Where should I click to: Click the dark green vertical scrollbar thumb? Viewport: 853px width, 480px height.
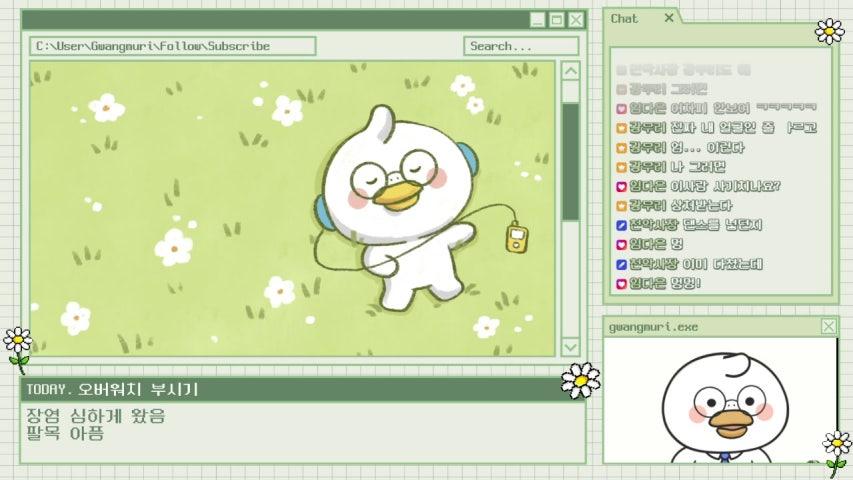pos(570,162)
